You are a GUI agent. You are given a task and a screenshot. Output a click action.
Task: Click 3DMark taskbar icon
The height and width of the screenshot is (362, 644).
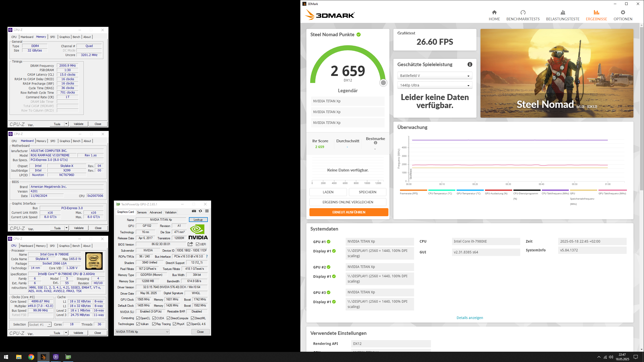click(x=43, y=357)
